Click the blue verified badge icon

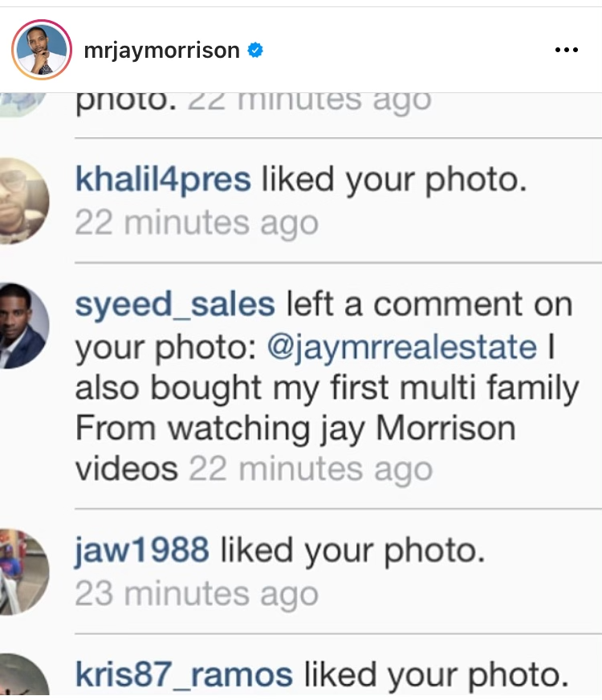(x=255, y=50)
